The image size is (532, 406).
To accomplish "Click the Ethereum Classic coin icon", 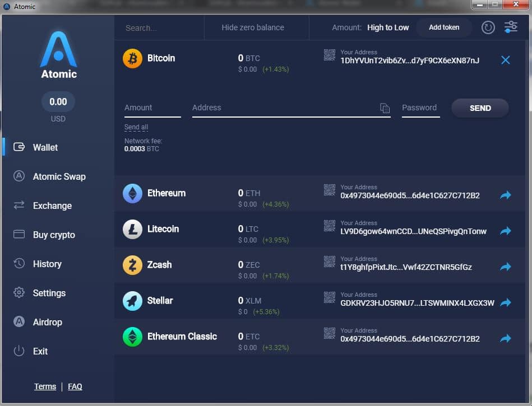I will pyautogui.click(x=132, y=337).
